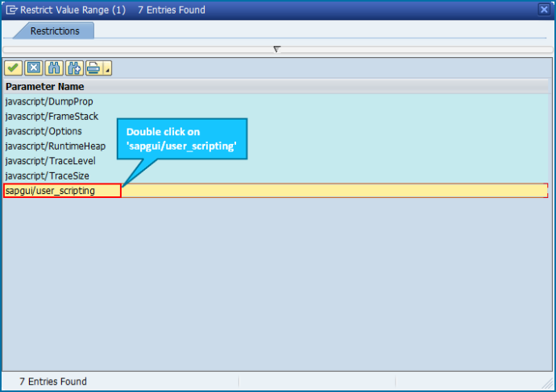Pick javascript/TraceSize from the list
Image resolution: width=556 pixels, height=392 pixels.
276,175
